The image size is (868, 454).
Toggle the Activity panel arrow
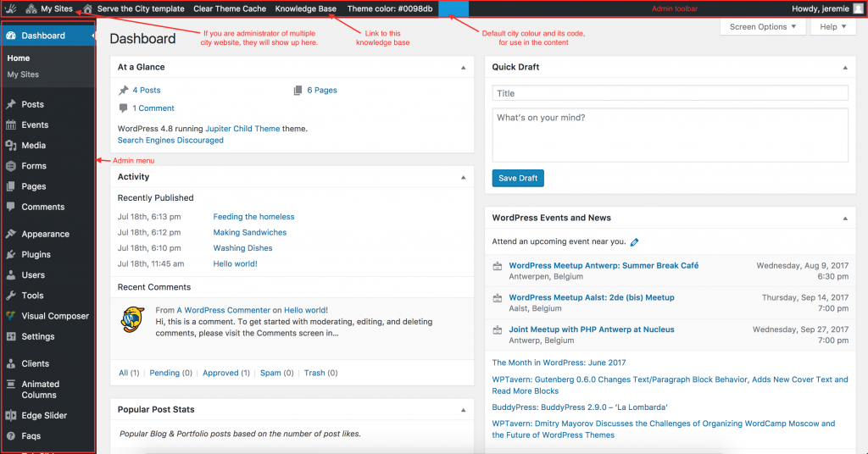463,177
